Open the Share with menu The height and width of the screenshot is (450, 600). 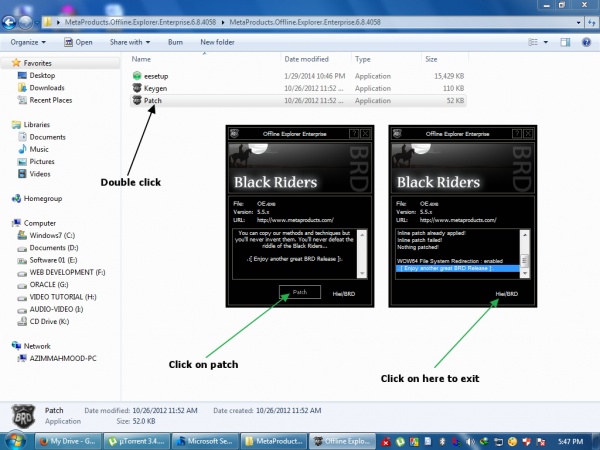pyautogui.click(x=130, y=42)
